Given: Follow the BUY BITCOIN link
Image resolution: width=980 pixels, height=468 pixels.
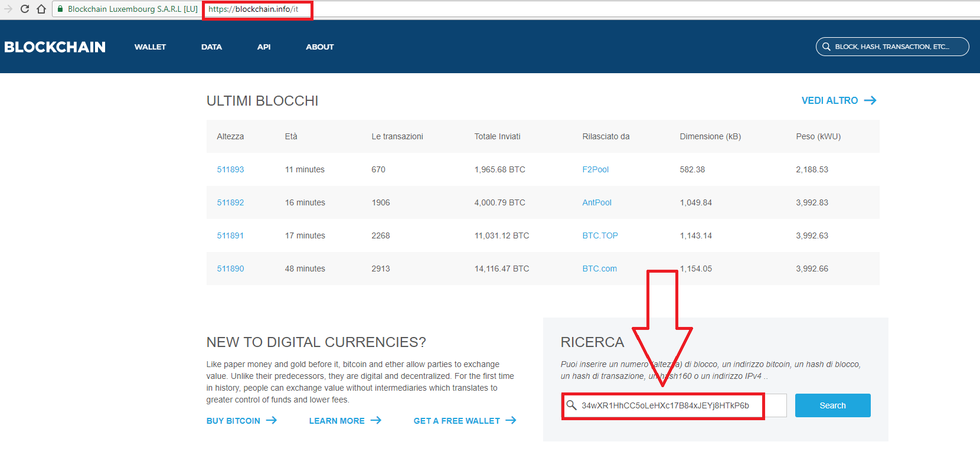Looking at the screenshot, I should 233,421.
